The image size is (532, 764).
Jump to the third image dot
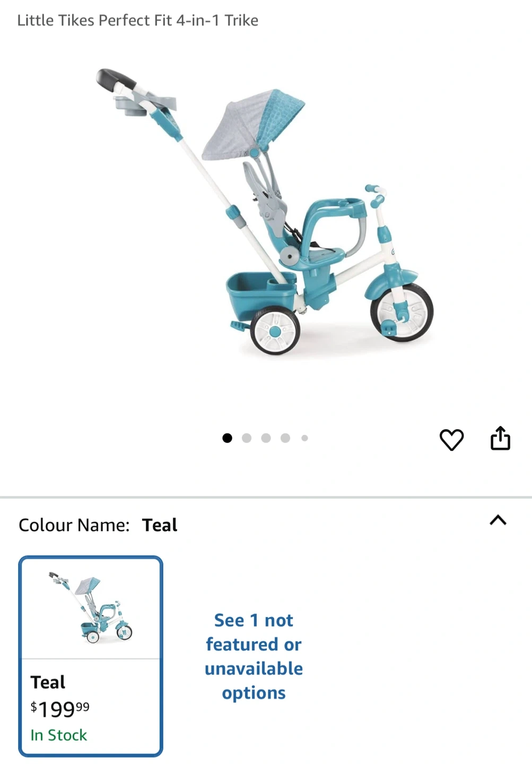(266, 438)
